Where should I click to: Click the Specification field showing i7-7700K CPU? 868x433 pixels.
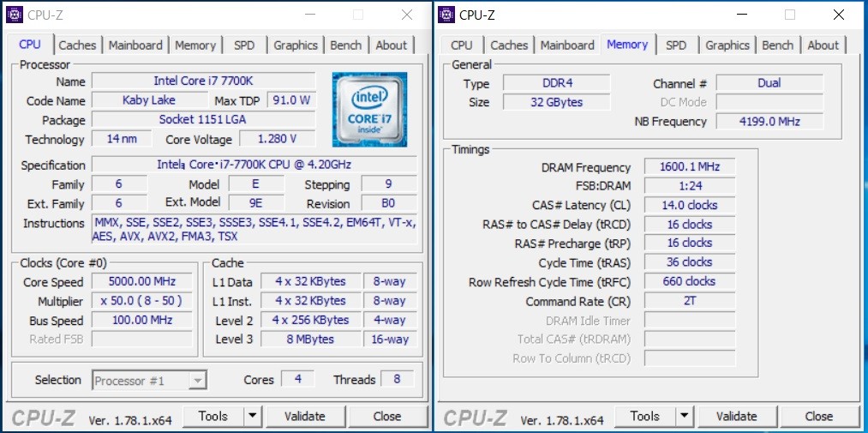[x=254, y=165]
